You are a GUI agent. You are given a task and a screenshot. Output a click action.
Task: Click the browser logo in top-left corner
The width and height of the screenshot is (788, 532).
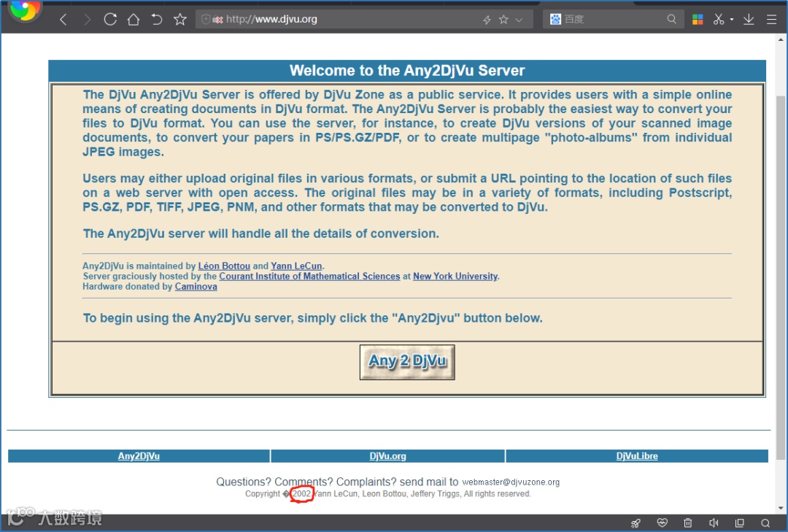coord(24,10)
